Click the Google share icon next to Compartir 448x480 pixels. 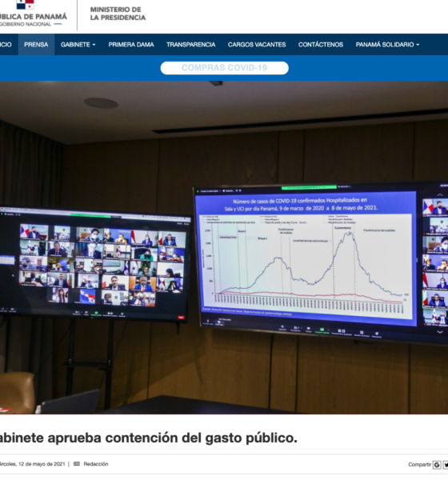(437, 465)
